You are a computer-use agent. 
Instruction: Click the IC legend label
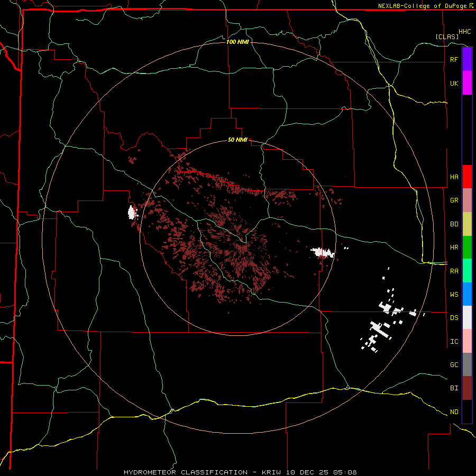[454, 341]
